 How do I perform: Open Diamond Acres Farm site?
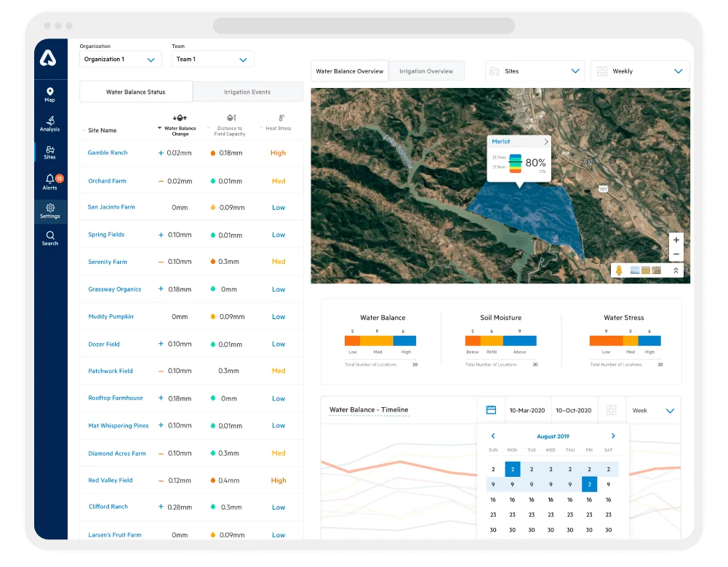coord(117,454)
